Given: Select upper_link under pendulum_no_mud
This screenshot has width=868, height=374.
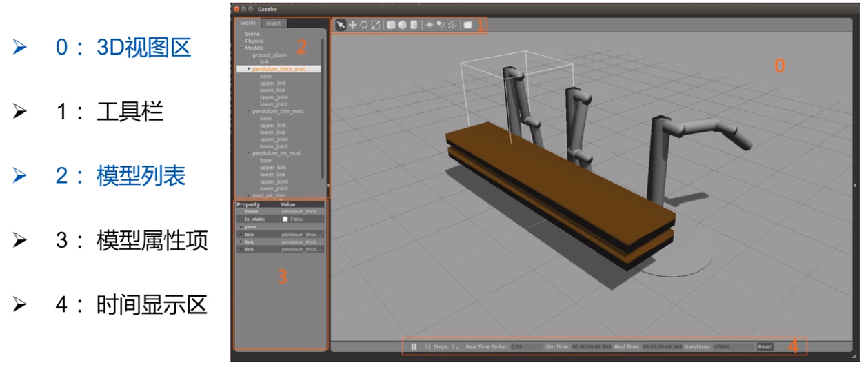Looking at the screenshot, I should 272,168.
